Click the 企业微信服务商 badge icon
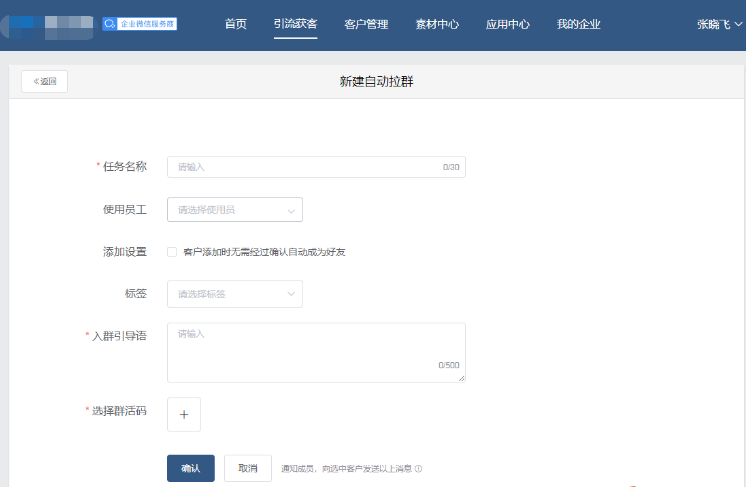The image size is (752, 487). (x=140, y=23)
